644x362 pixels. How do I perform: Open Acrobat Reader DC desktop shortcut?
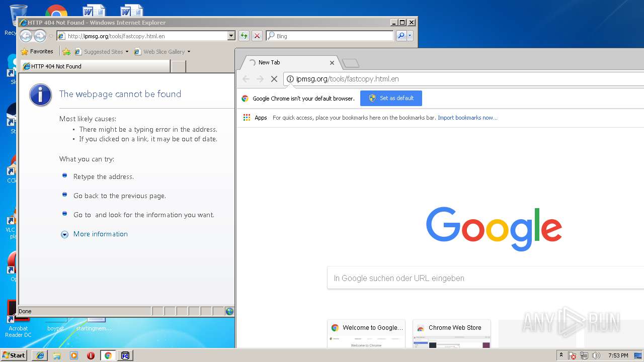click(x=18, y=320)
